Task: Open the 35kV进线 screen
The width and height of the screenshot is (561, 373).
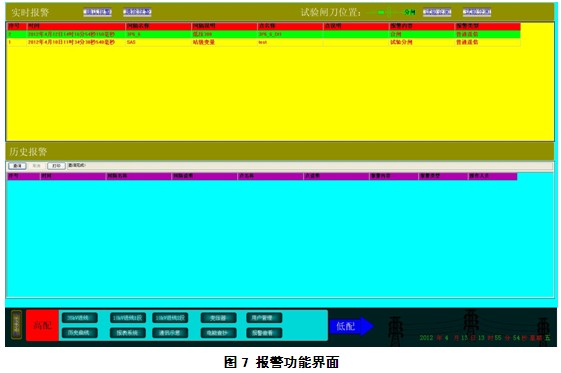Action: pyautogui.click(x=79, y=318)
